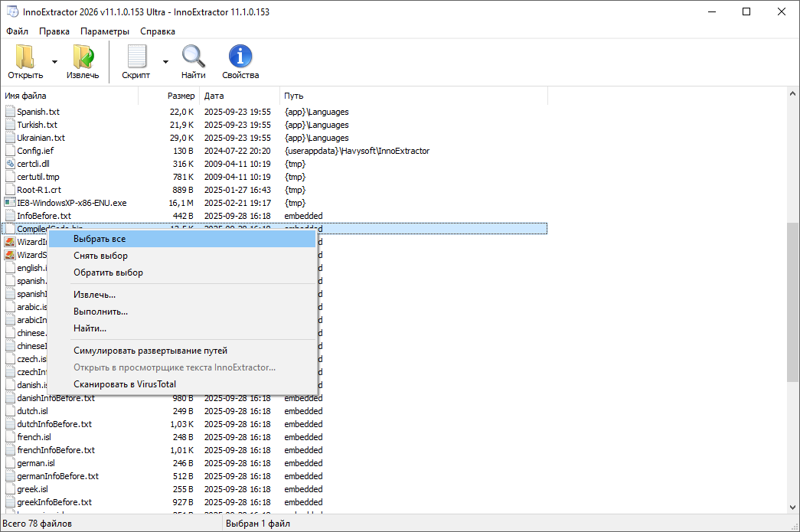Viewport: 800px width, 532px height.
Task: Click the Открыть folder toolbar icon
Action: (25, 58)
